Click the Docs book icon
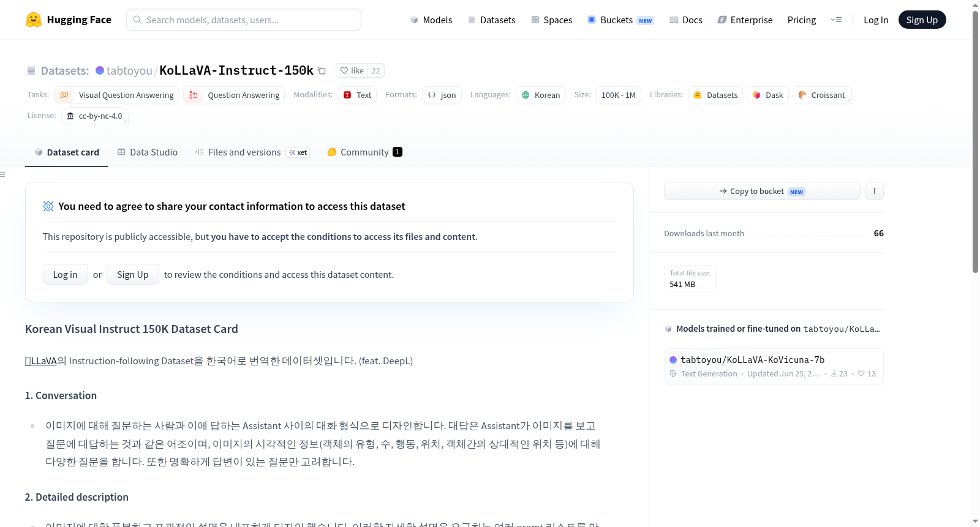 674,20
